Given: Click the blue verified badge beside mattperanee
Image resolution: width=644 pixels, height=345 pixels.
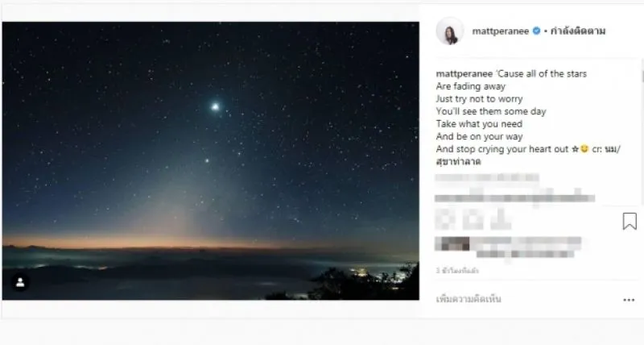Looking at the screenshot, I should pyautogui.click(x=536, y=31).
